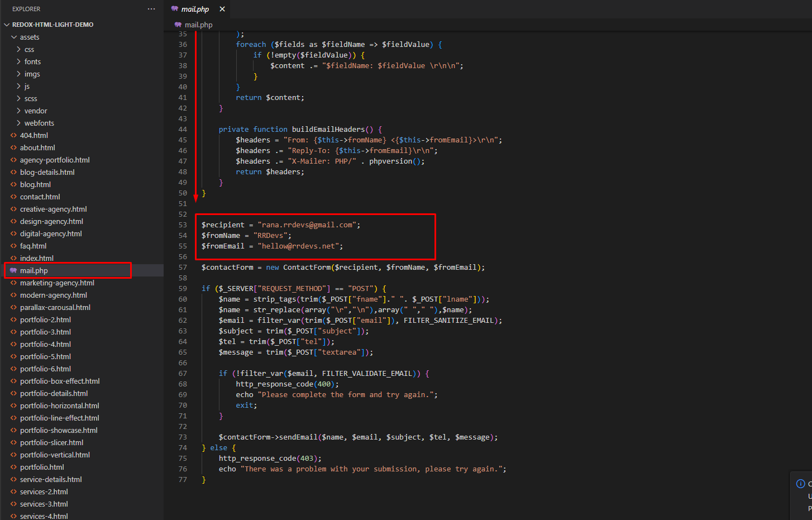This screenshot has height=520, width=812.
Task: Open contact.html from file explorer
Action: click(40, 197)
